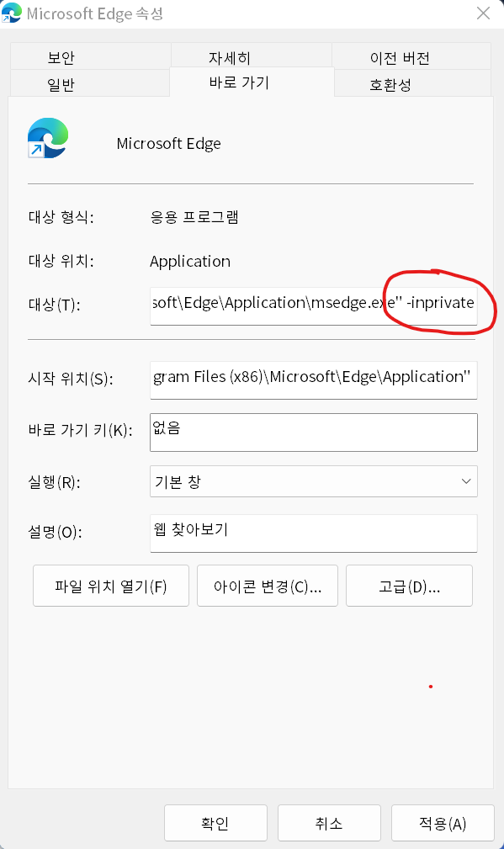Click the 바로 가기 키(K): label
Image resolution: width=504 pixels, height=849 pixels.
tap(80, 431)
